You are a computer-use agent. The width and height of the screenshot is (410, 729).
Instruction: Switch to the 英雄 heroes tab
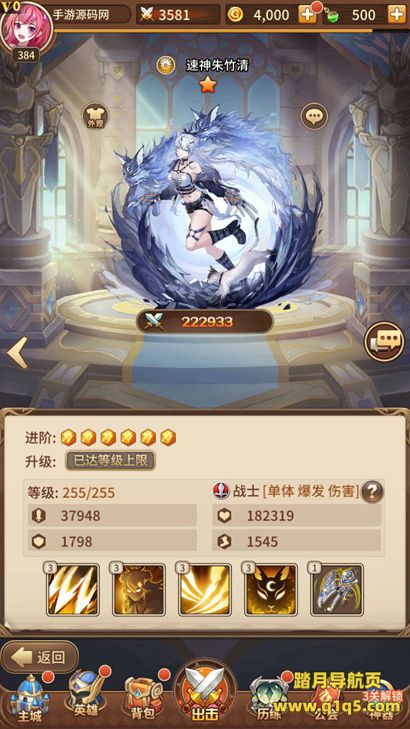point(86,696)
